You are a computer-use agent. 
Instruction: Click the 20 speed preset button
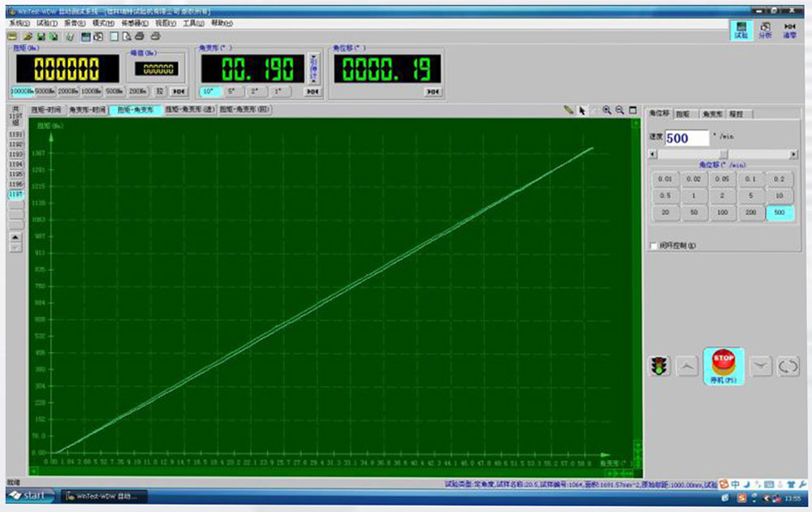point(665,213)
